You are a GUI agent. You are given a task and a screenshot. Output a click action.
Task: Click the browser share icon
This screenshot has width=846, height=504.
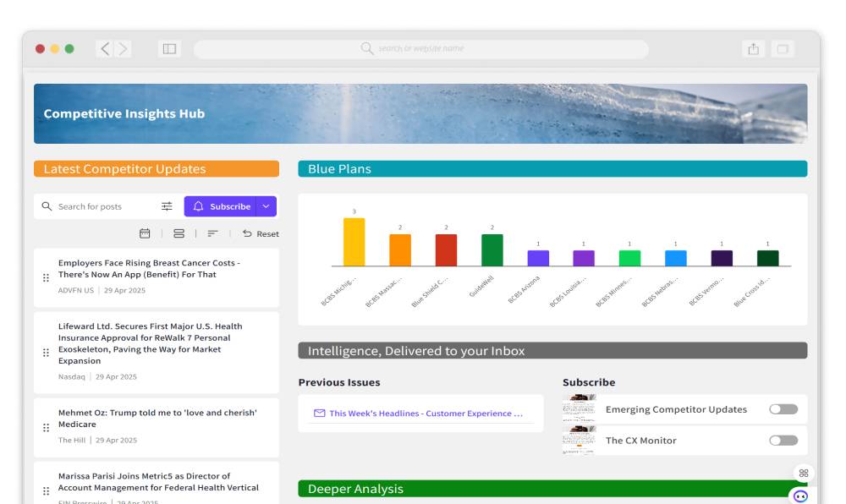753,49
